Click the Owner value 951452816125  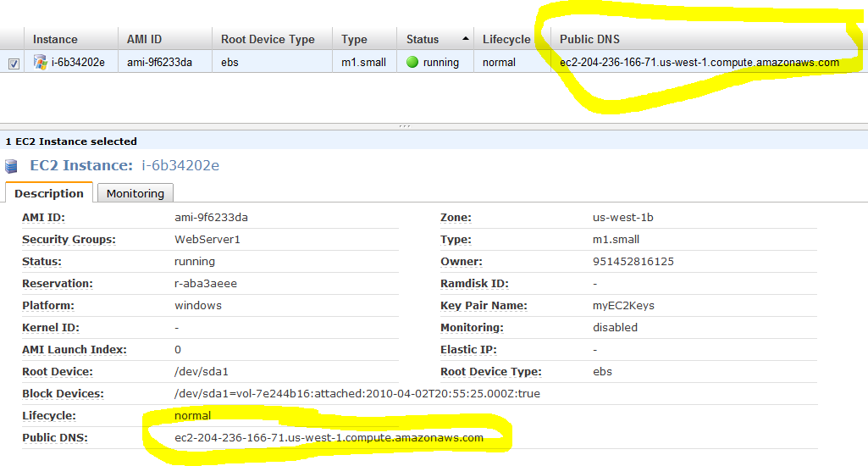click(633, 262)
